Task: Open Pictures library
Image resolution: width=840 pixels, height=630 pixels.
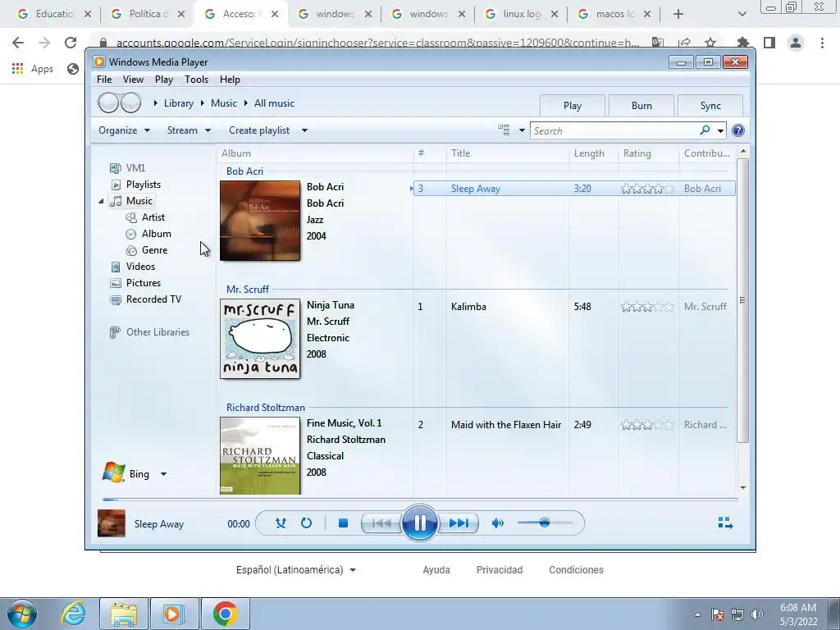Action: pos(143,283)
